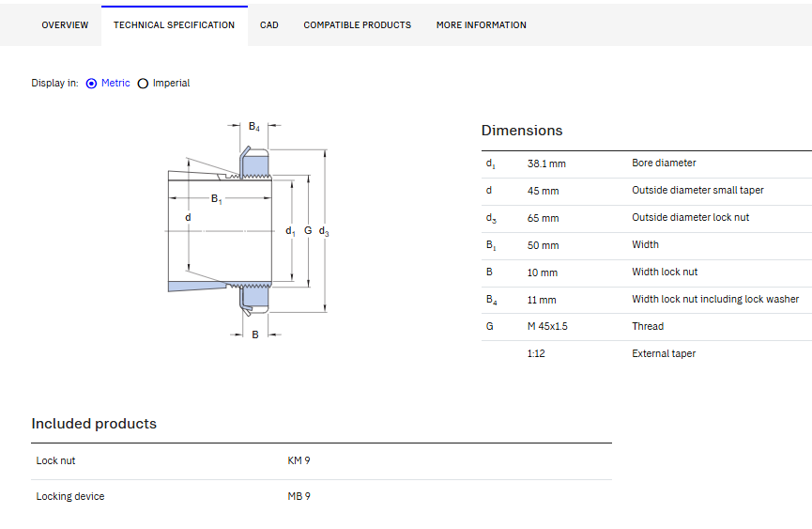The image size is (812, 529).
Task: Click the 'Dimensions' heading
Action: 522,130
